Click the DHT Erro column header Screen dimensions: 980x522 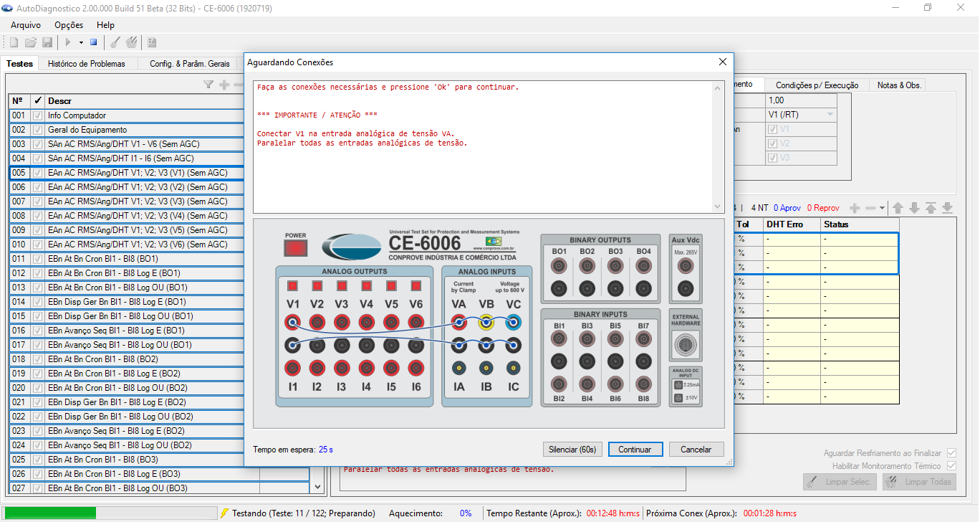[x=792, y=224]
